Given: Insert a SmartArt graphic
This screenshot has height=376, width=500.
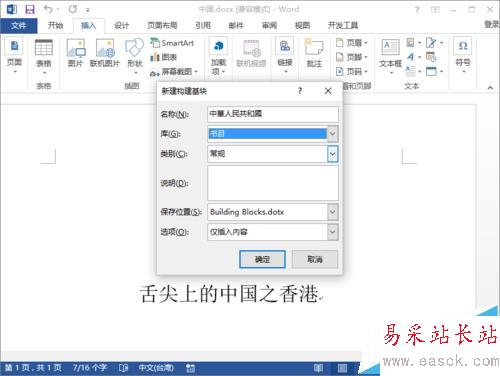Looking at the screenshot, I should tap(172, 43).
